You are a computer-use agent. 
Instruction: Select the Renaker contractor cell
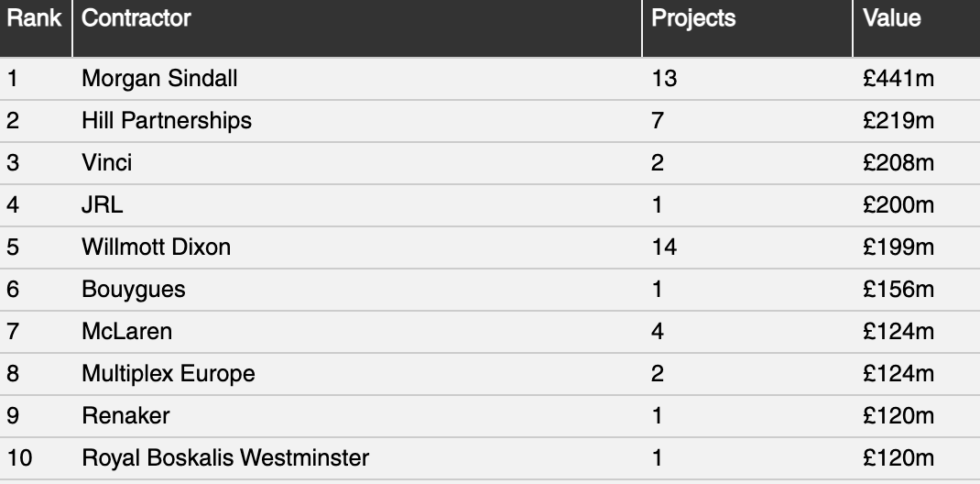pos(125,416)
